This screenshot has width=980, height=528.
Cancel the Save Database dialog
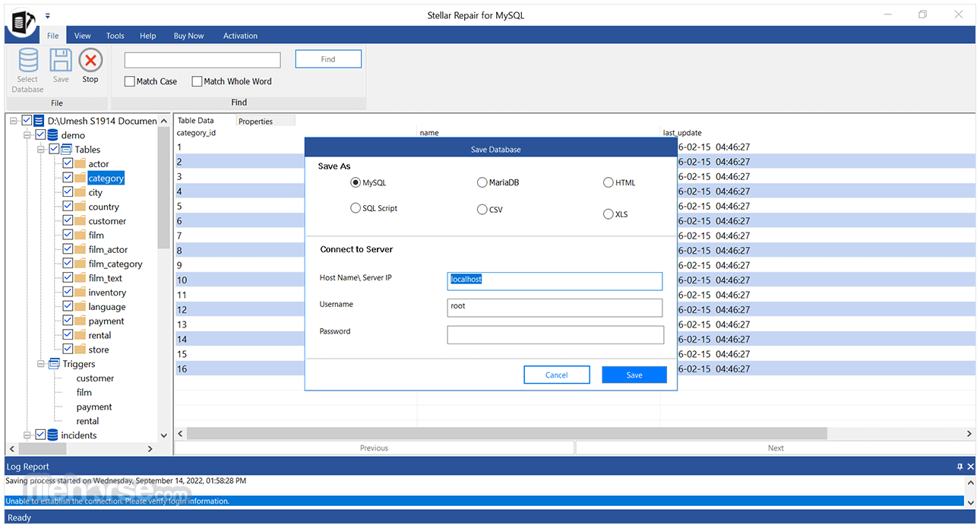pos(557,375)
